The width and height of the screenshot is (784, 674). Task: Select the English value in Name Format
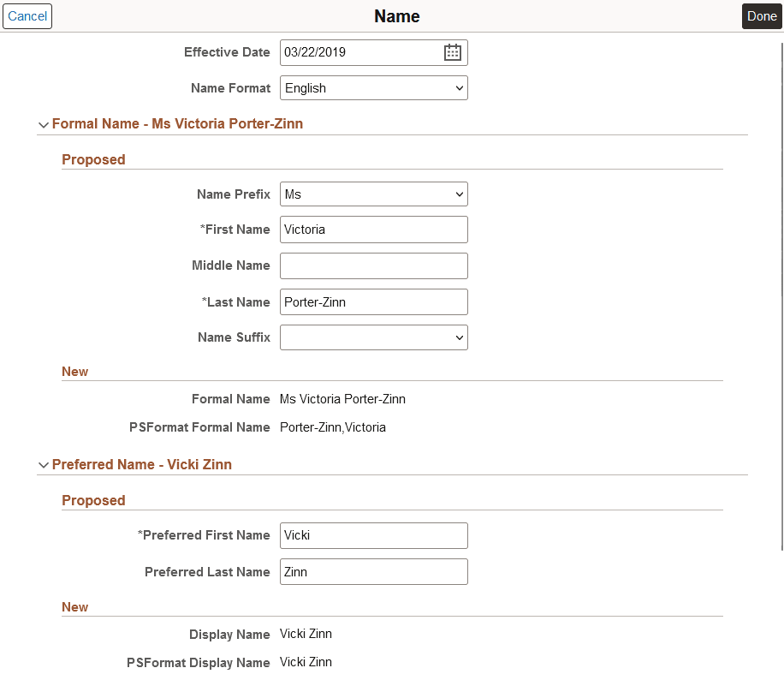pyautogui.click(x=373, y=87)
